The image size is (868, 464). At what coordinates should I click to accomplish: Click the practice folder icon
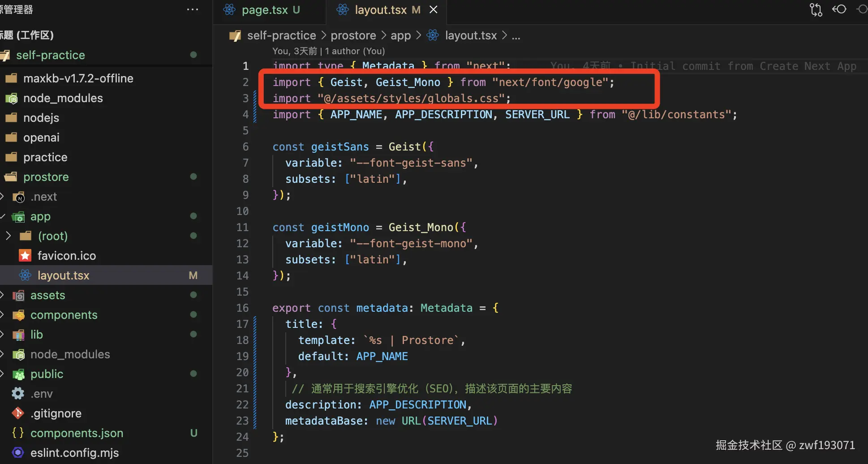pos(11,157)
